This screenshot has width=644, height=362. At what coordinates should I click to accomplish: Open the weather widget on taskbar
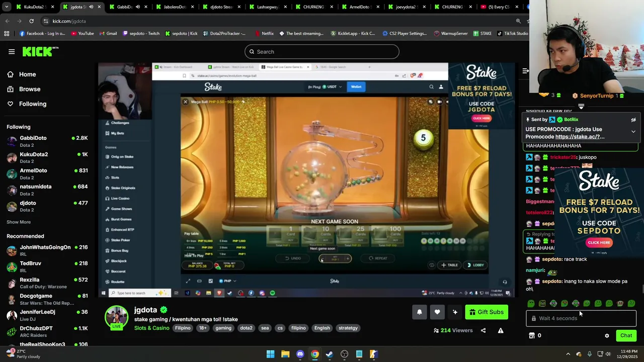coord(23,354)
